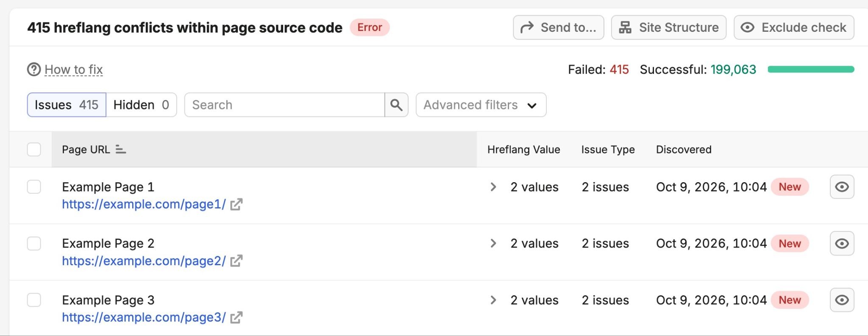Click the Example Page 1 title
This screenshot has width=868, height=336.
point(108,187)
